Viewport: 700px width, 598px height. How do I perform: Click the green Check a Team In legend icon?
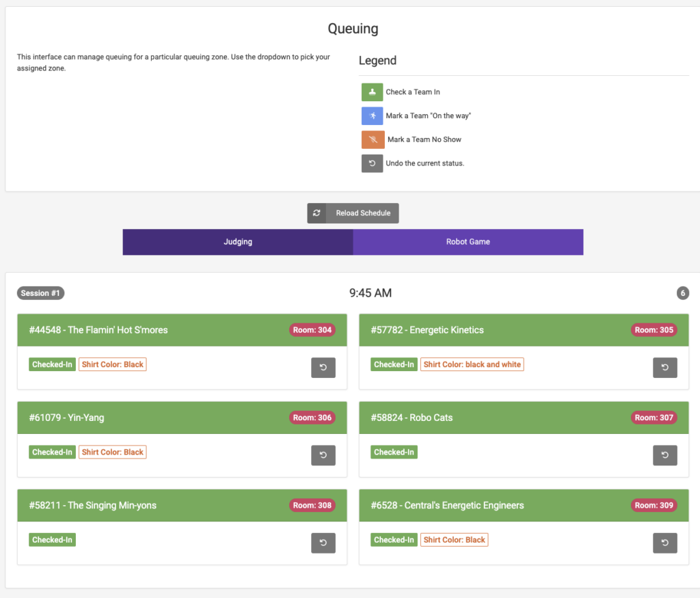click(372, 92)
